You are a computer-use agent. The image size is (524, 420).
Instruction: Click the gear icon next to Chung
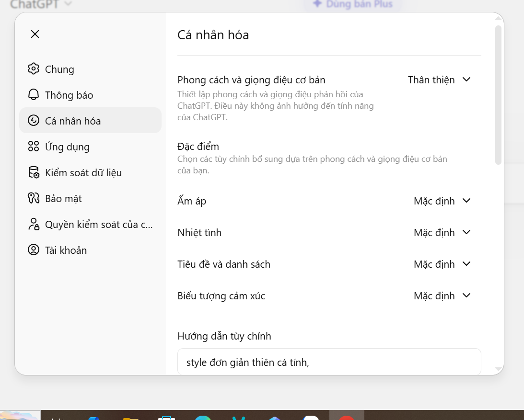coord(33,69)
